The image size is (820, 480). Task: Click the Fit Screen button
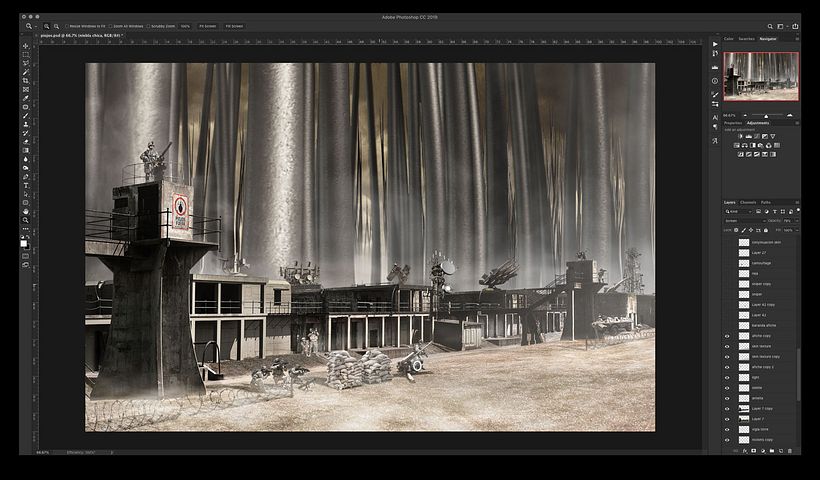pos(208,26)
